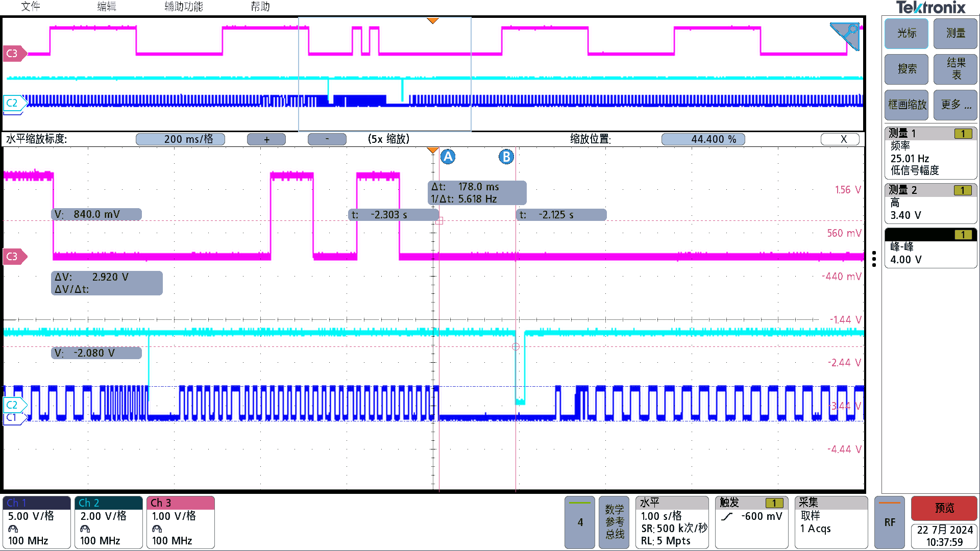The image size is (980, 551).
Task: Select cursor B marker
Action: 506,157
